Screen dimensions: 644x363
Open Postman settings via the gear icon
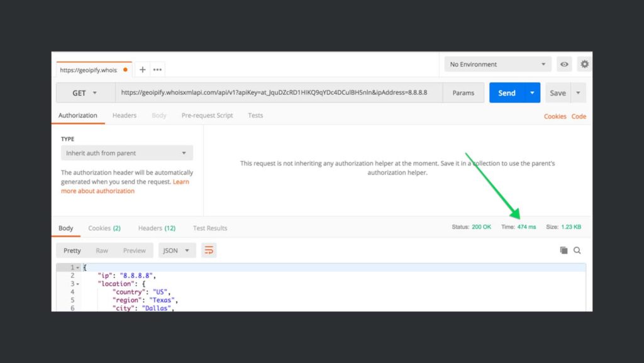click(584, 64)
